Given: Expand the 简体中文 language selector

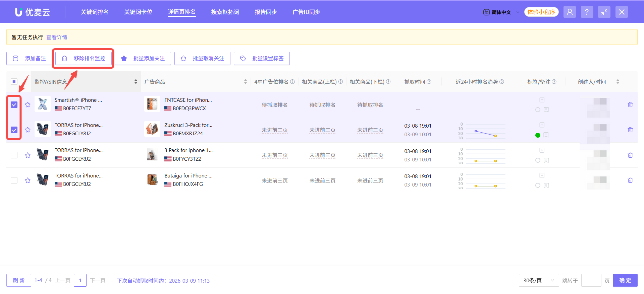Looking at the screenshot, I should (501, 12).
